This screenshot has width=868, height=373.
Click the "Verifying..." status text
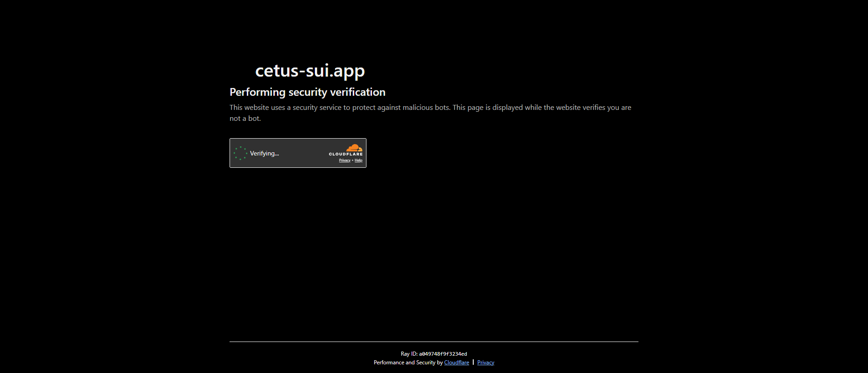pyautogui.click(x=264, y=153)
